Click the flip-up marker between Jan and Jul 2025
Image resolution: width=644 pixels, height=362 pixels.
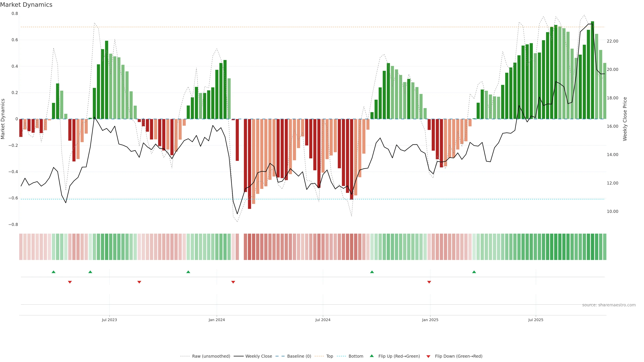474,272
